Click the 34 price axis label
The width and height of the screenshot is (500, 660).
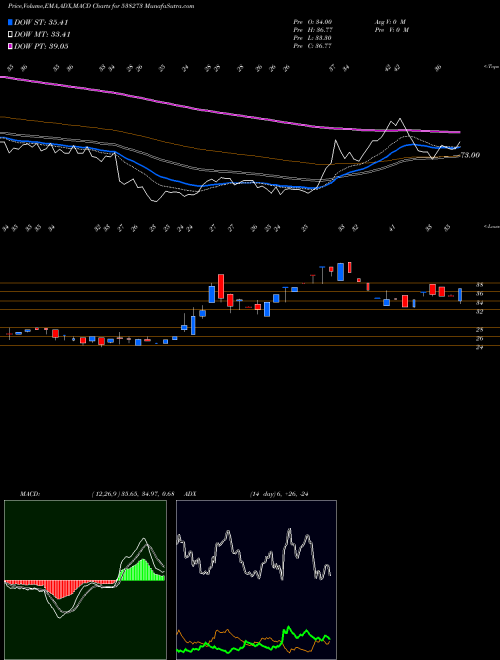click(479, 303)
